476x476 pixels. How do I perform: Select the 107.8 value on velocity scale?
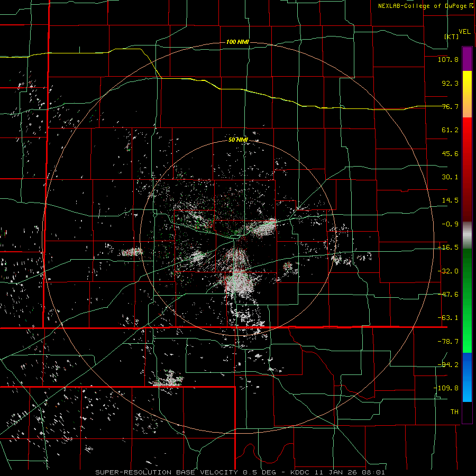click(x=448, y=59)
